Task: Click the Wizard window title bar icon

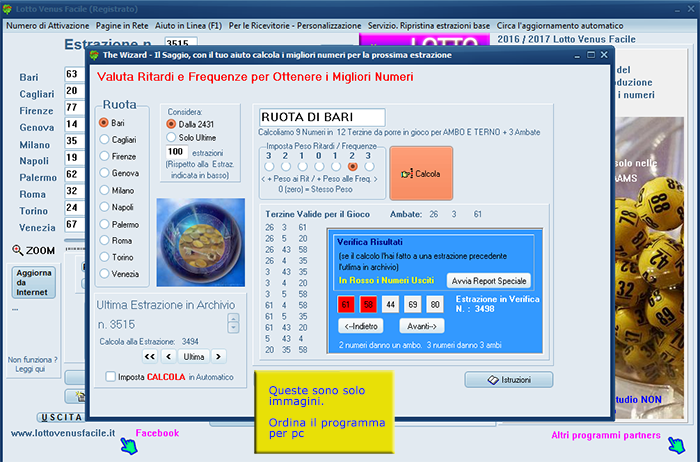Action: click(x=94, y=55)
